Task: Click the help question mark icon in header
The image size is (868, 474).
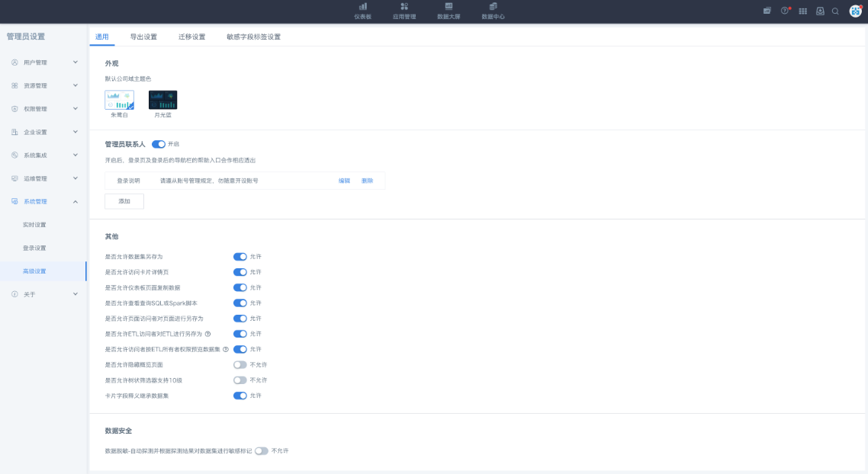Action: pyautogui.click(x=784, y=11)
